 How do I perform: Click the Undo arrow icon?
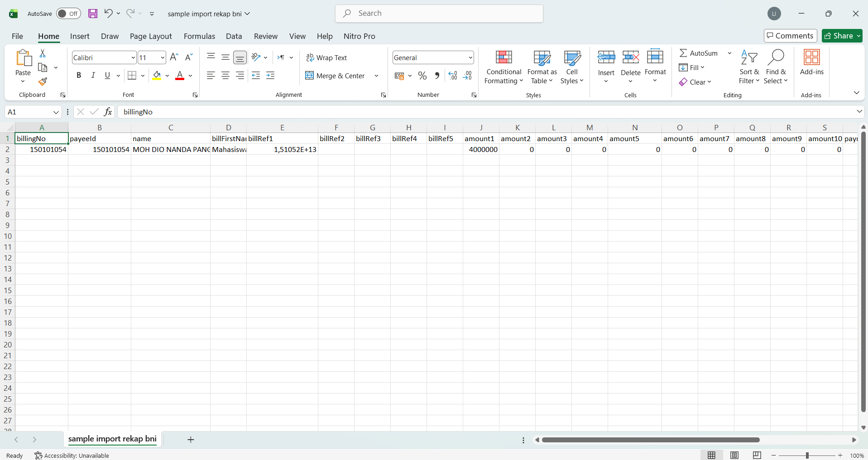click(x=108, y=13)
